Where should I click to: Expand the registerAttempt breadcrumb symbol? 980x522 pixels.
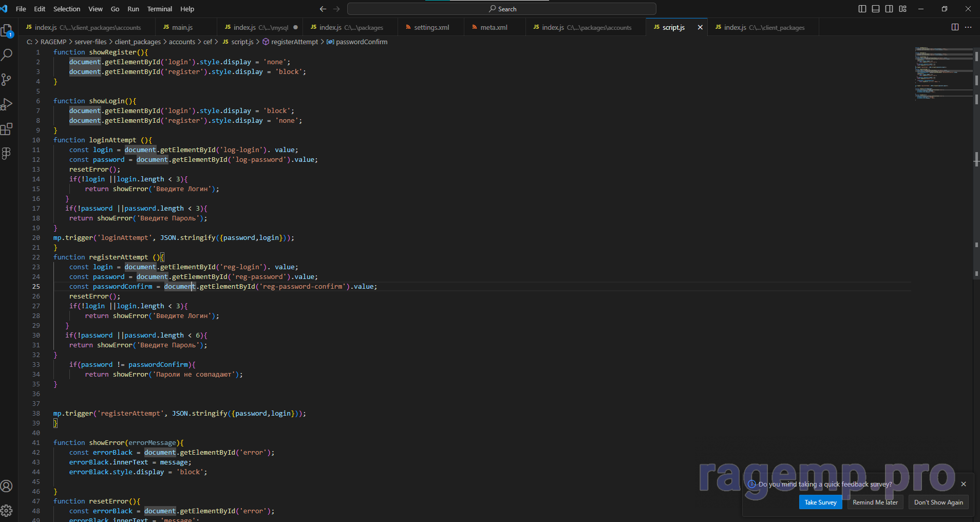pos(294,42)
